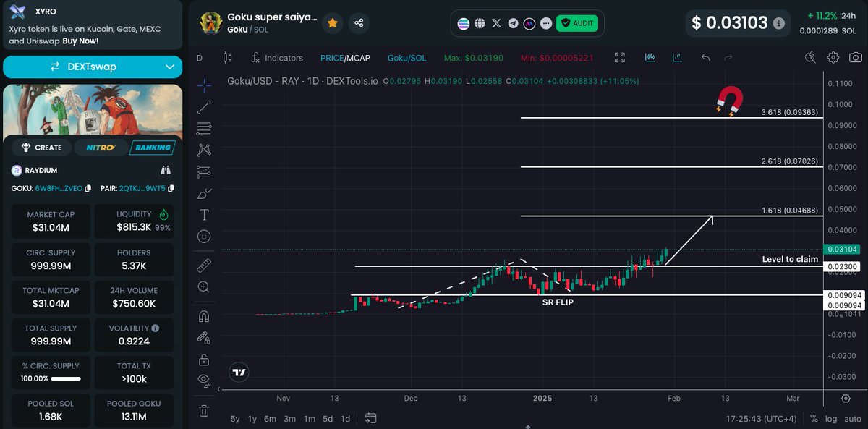This screenshot has height=429, width=868.
Task: Toggle the trades bars chart icon
Action: tap(650, 58)
